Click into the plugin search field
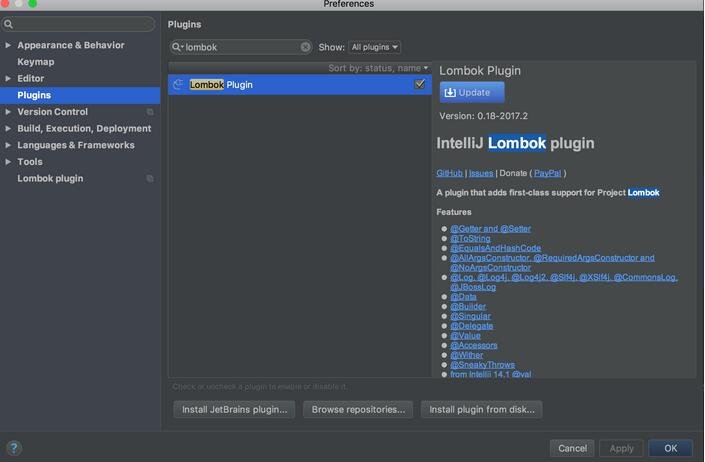Image resolution: width=705 pixels, height=462 pixels. click(242, 47)
